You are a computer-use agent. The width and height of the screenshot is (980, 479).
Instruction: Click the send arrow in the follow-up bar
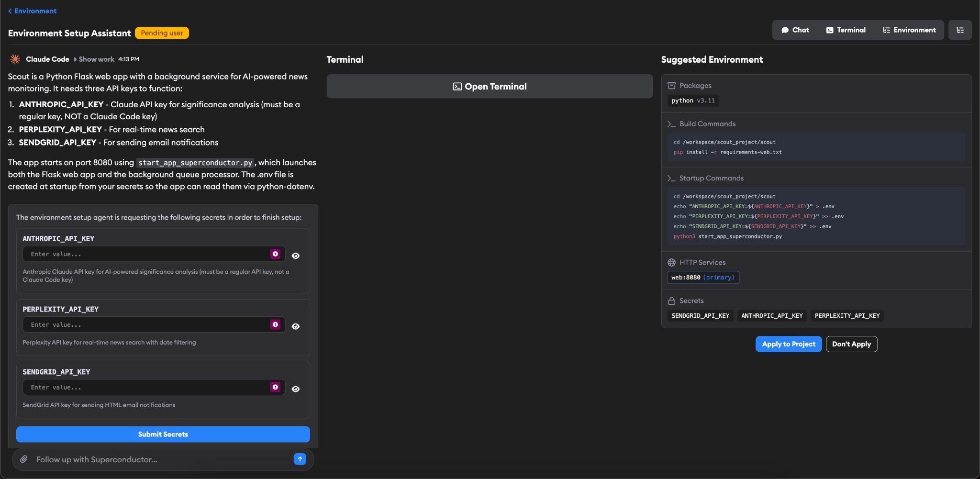point(299,458)
